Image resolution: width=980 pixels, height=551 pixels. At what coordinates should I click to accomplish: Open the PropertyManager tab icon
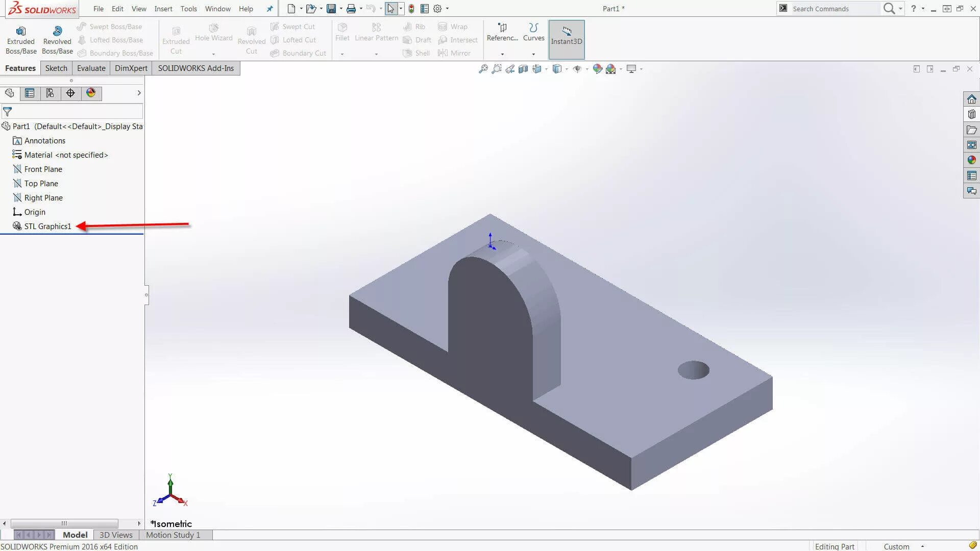tap(30, 93)
